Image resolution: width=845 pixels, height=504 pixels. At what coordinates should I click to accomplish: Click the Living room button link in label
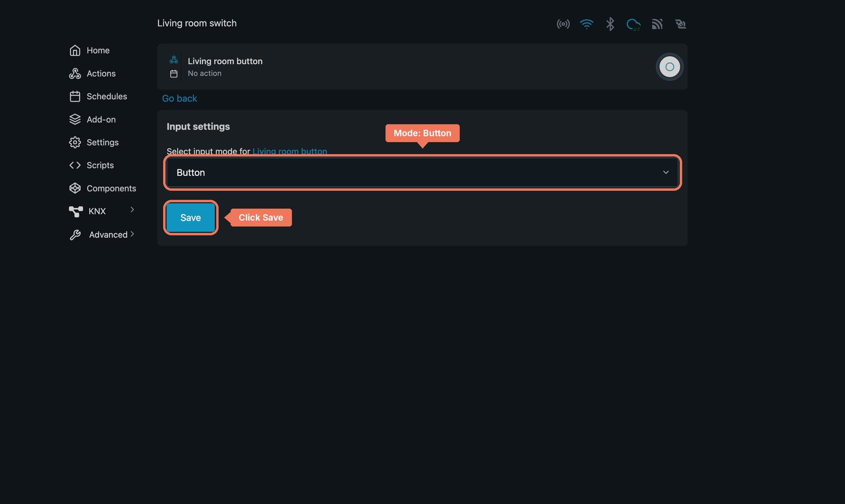pyautogui.click(x=290, y=151)
